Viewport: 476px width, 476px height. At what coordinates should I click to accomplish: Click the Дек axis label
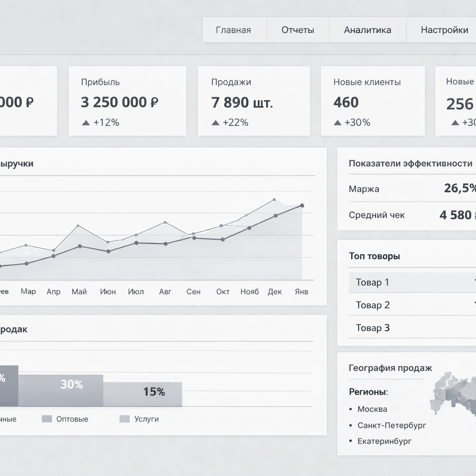(275, 292)
